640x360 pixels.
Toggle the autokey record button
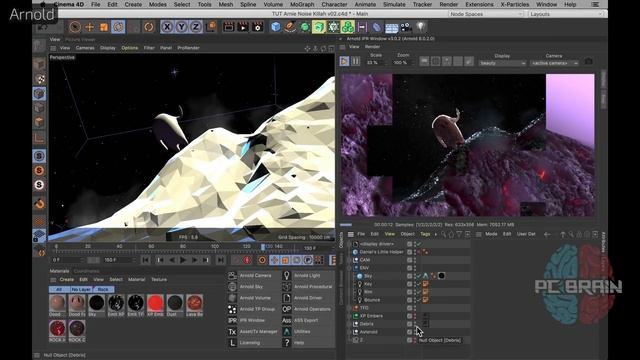coord(247,260)
